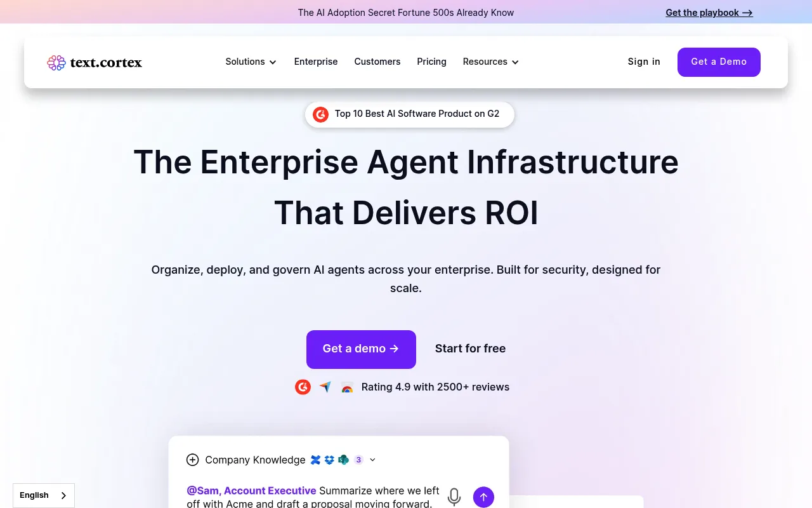Click the Capterra arrow rating icon
Image resolution: width=812 pixels, height=508 pixels.
point(325,387)
